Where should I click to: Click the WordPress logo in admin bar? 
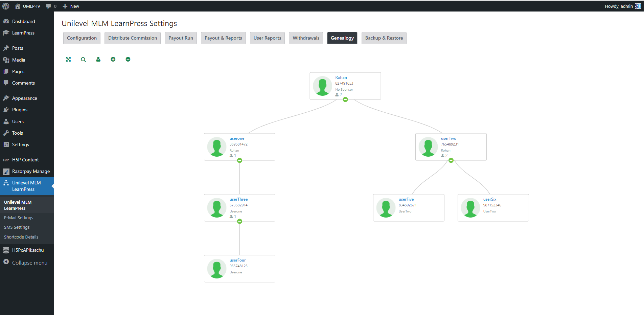click(x=6, y=6)
